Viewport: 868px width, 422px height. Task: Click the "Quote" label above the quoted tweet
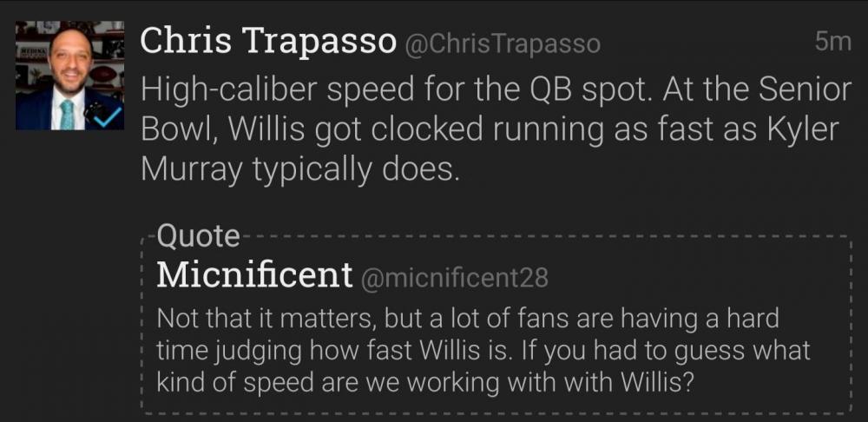pos(198,237)
